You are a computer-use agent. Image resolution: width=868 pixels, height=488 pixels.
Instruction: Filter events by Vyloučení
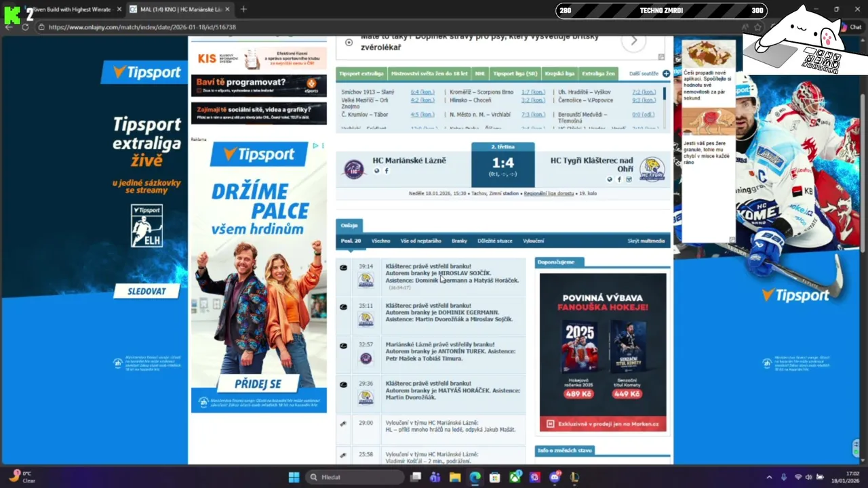[x=533, y=241]
